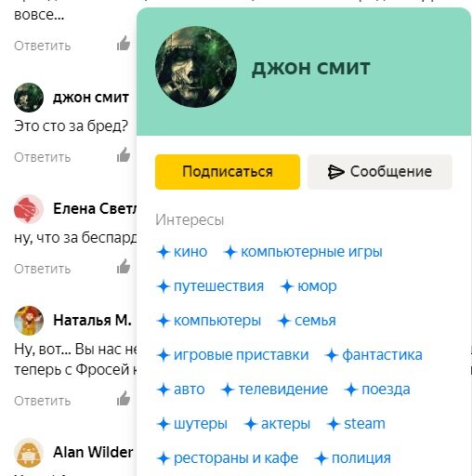Screen dimensions: 472x476
Task: Open джон смит's large profile avatar
Action: pos(196,67)
